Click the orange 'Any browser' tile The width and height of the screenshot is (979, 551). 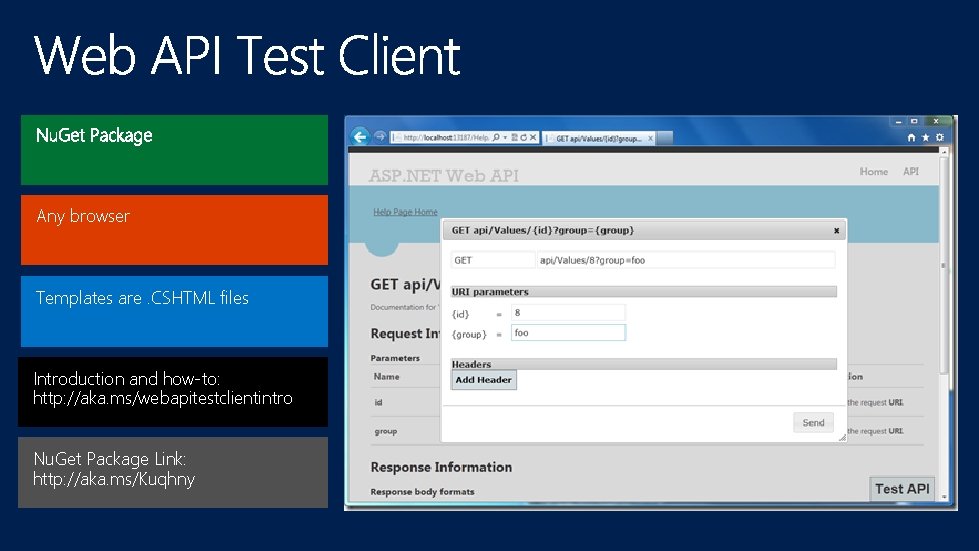click(x=174, y=230)
